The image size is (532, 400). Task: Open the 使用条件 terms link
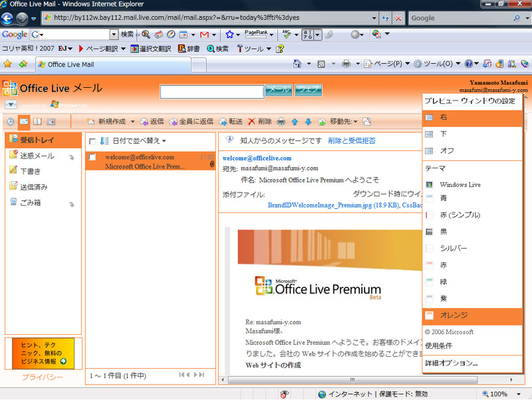(438, 345)
